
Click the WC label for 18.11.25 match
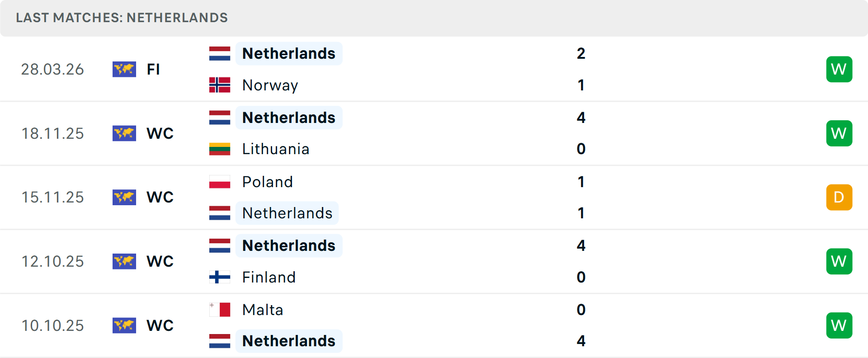click(160, 133)
